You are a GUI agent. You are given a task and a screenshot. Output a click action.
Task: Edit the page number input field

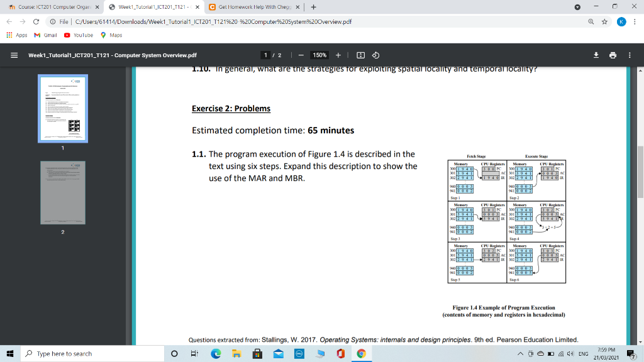[265, 55]
